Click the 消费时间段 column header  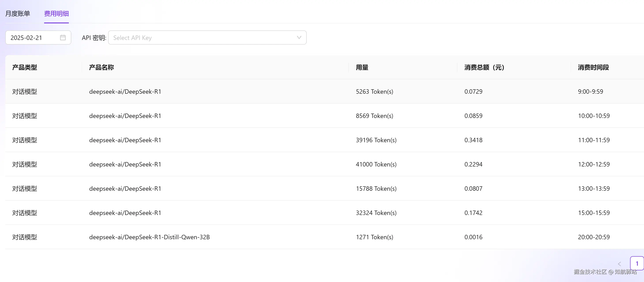(593, 67)
